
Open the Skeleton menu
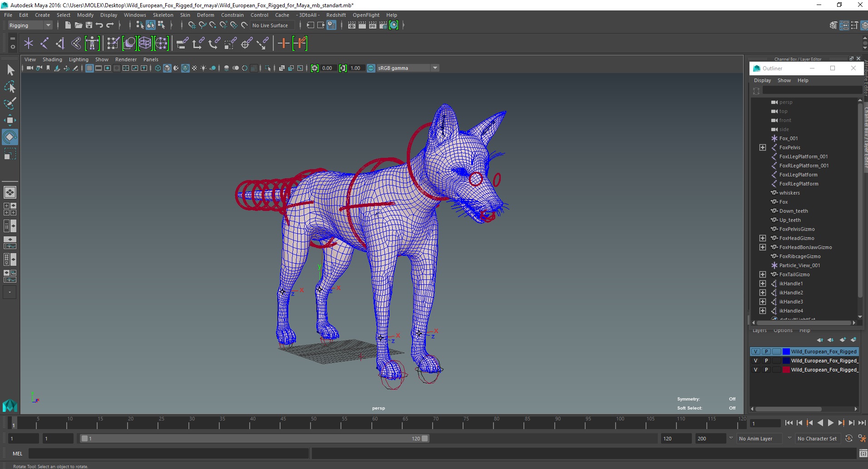tap(163, 15)
